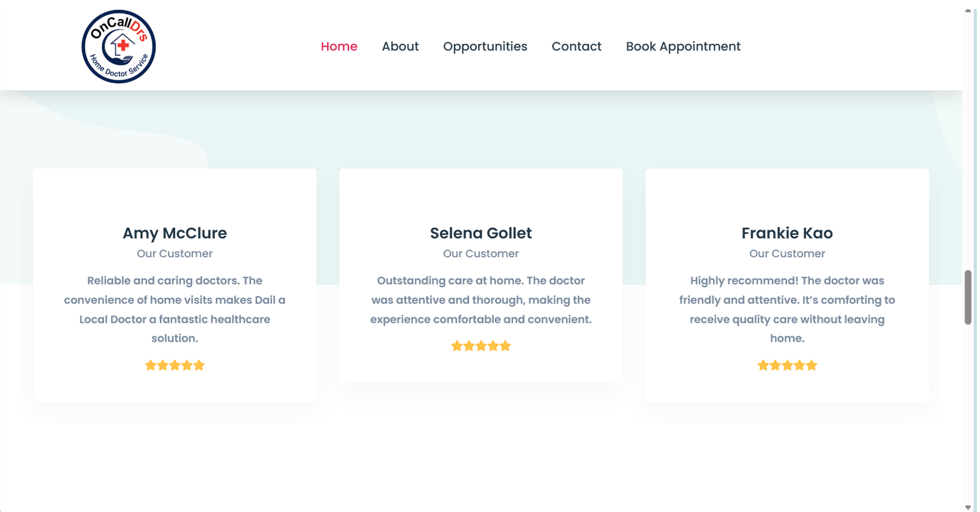
Task: Click first star under Amy McClure review
Action: click(151, 366)
